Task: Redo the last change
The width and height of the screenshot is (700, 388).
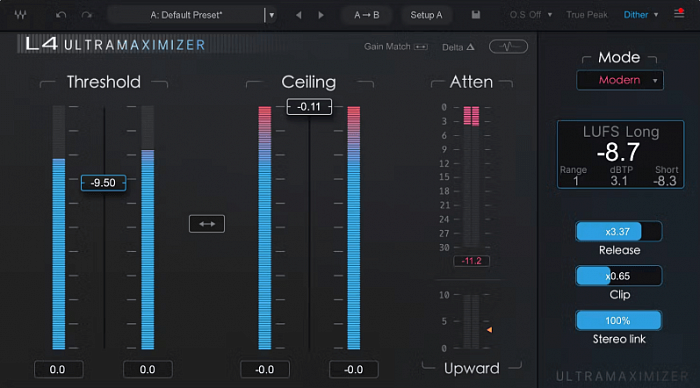Action: click(87, 15)
